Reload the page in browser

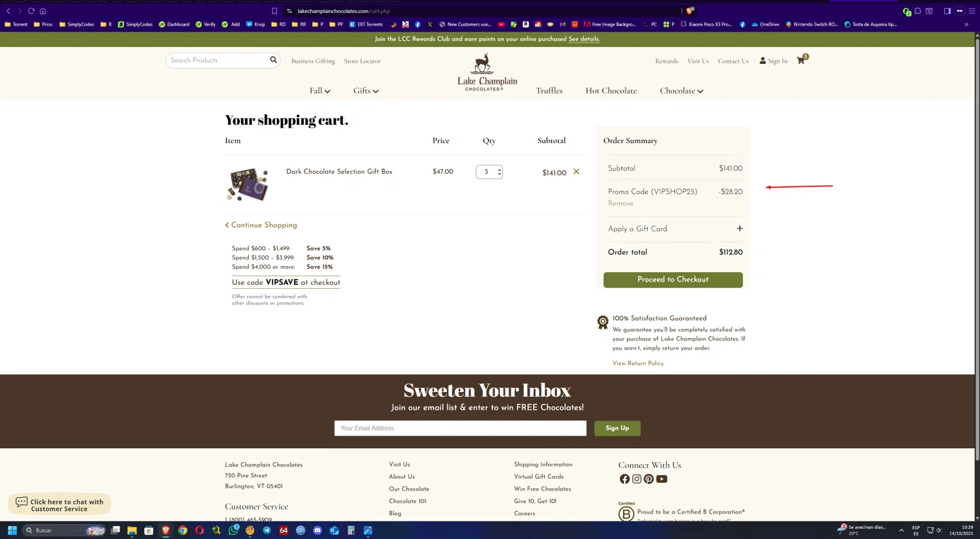(31, 11)
